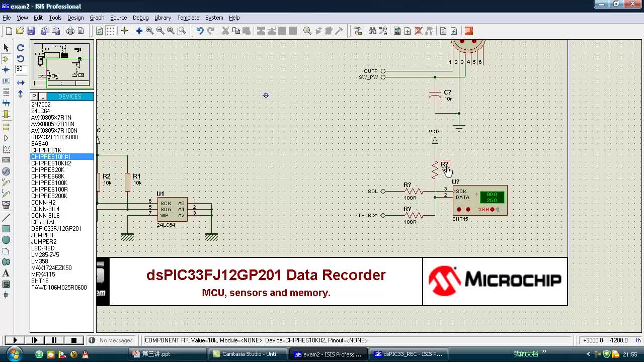Generate bill of materials

point(443,31)
